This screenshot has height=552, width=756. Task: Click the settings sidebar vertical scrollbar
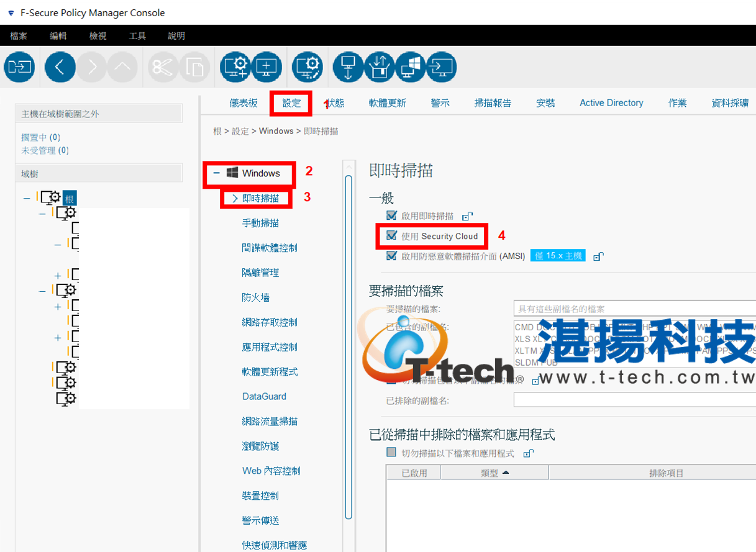pyautogui.click(x=348, y=347)
